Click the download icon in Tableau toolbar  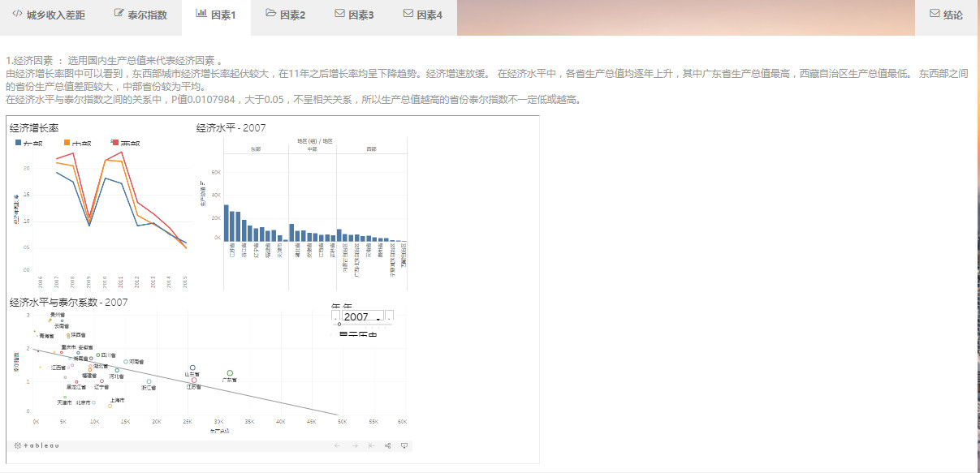point(404,445)
